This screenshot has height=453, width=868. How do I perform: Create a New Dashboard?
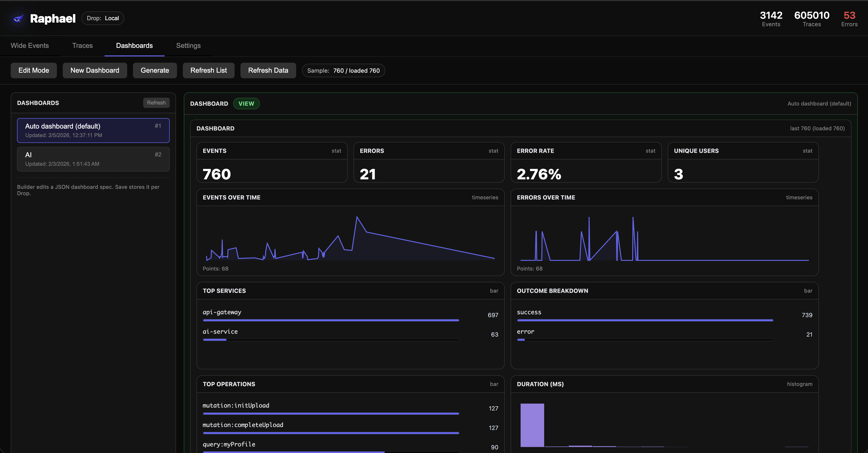click(x=95, y=70)
